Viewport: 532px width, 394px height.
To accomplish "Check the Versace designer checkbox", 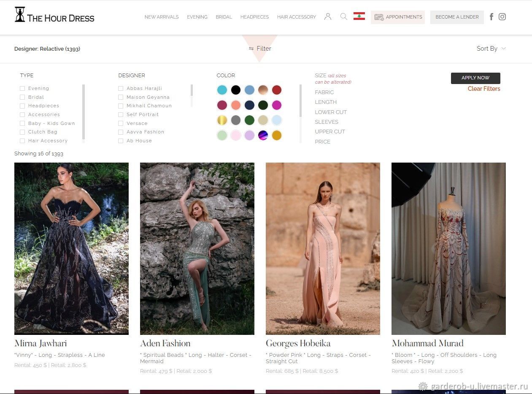I will point(121,123).
